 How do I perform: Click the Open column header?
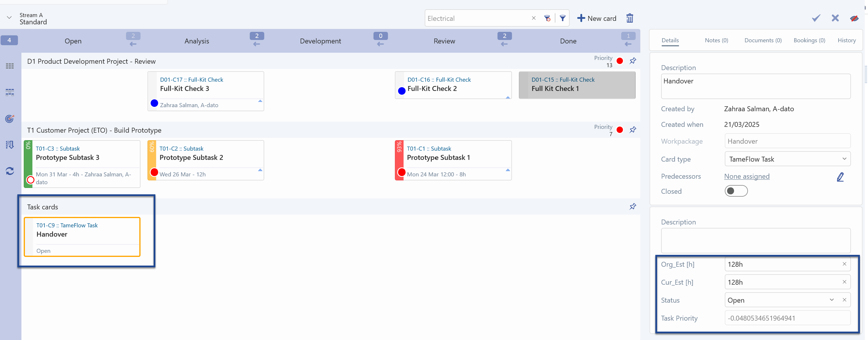(73, 41)
